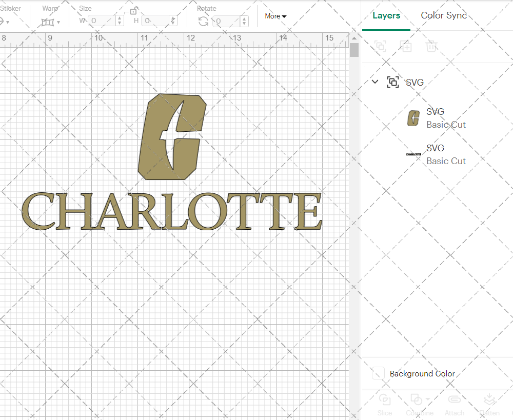Select the Slice tool

[385, 399]
